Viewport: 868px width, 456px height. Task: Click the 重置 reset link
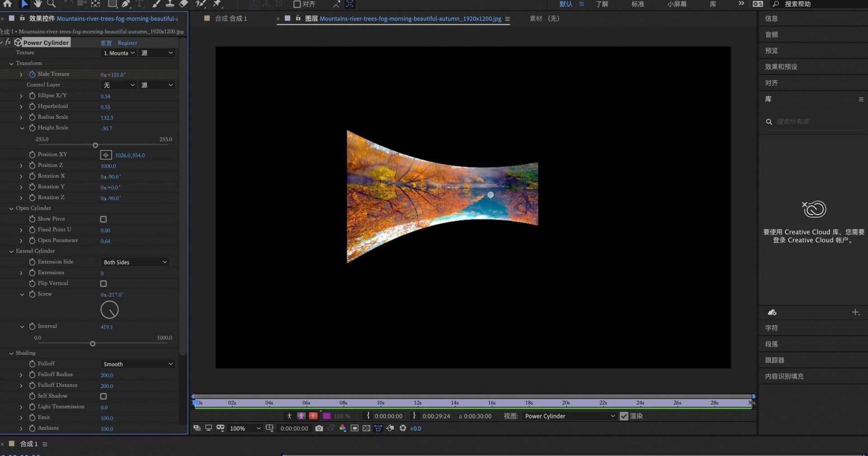106,43
